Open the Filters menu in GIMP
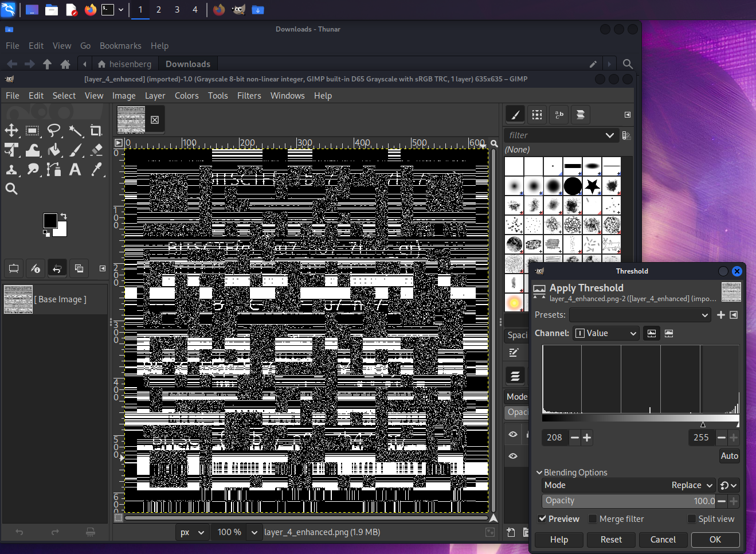 click(249, 95)
